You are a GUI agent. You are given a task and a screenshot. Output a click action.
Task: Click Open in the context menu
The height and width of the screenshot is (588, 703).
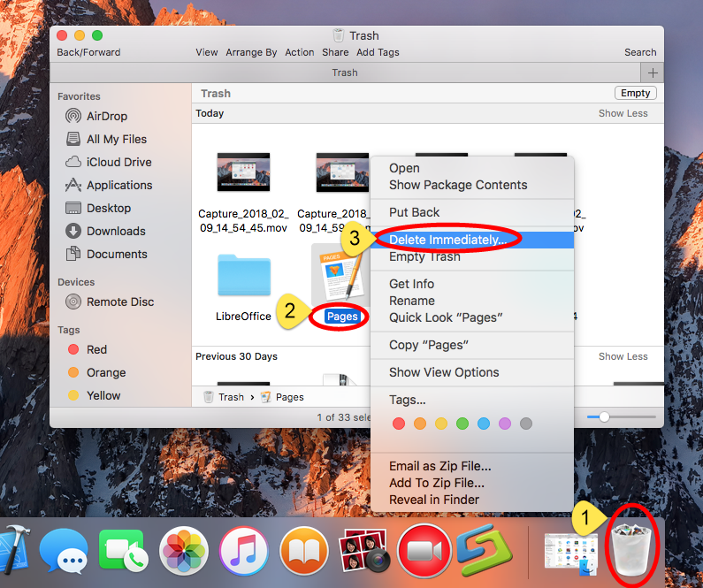pos(404,168)
